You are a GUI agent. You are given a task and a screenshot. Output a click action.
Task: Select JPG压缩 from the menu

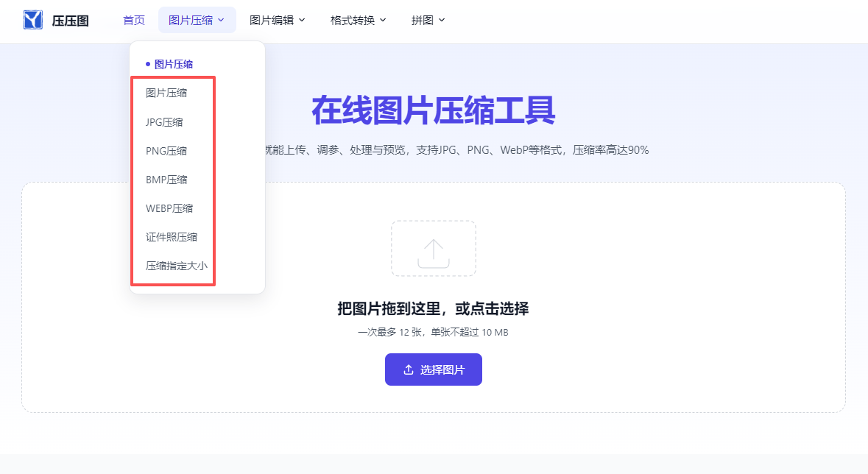[164, 122]
